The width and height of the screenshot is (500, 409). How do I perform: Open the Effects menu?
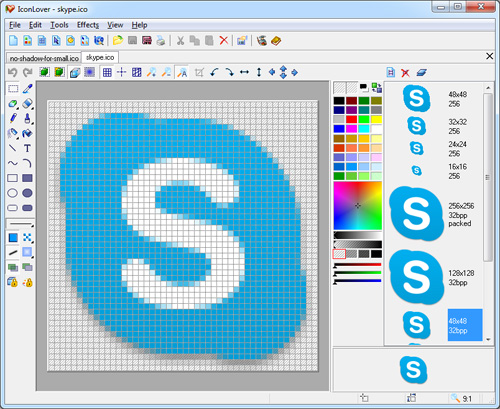(88, 25)
